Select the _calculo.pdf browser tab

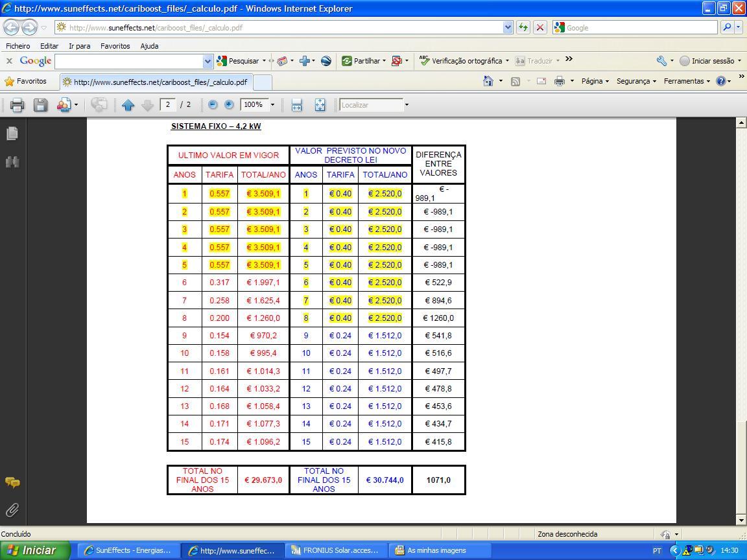(156, 82)
